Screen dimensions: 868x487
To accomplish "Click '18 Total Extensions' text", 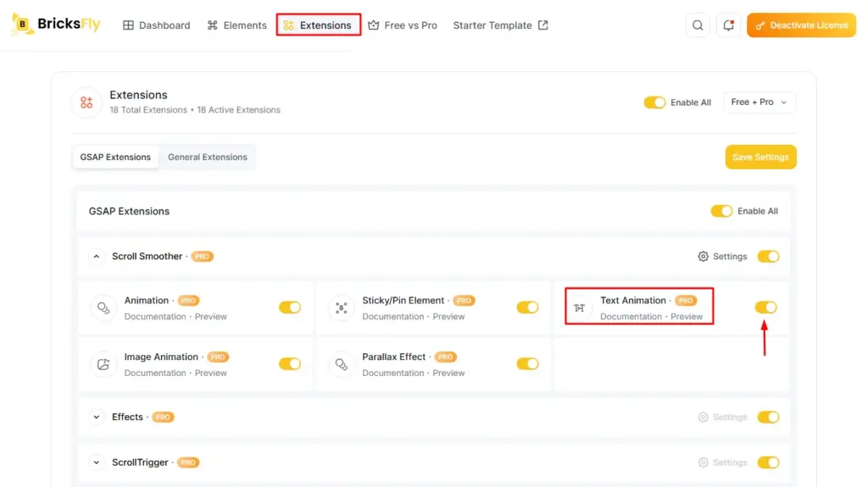I will pos(148,110).
